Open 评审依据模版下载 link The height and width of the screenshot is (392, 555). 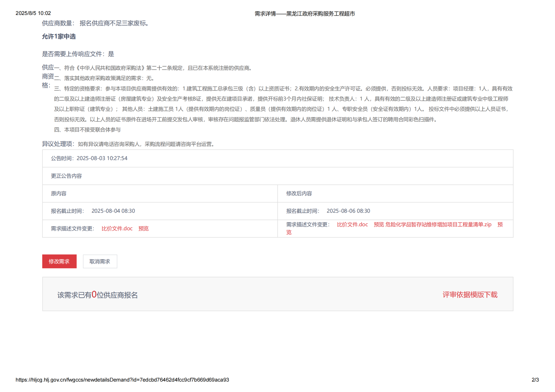point(470,294)
